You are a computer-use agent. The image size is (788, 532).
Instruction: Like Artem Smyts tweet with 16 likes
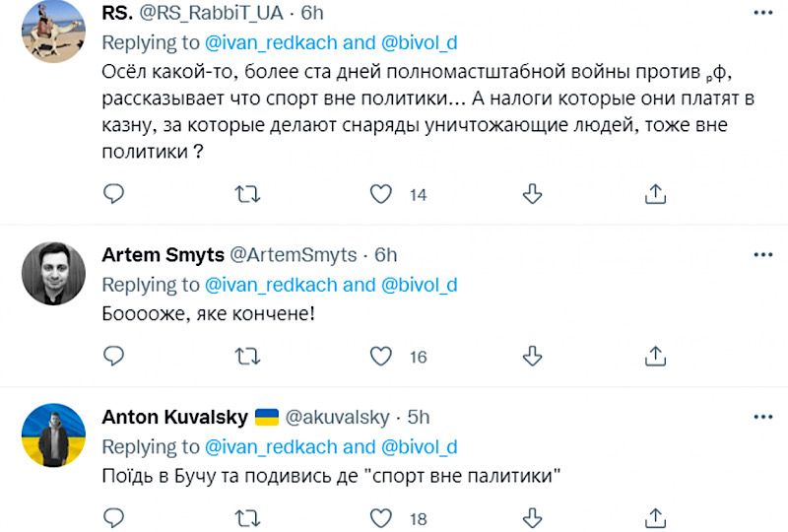(381, 355)
